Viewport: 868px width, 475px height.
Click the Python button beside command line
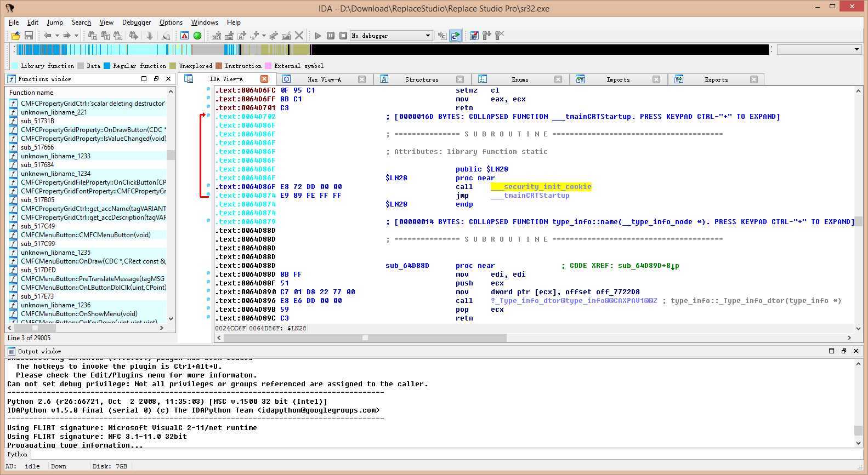coord(18,455)
